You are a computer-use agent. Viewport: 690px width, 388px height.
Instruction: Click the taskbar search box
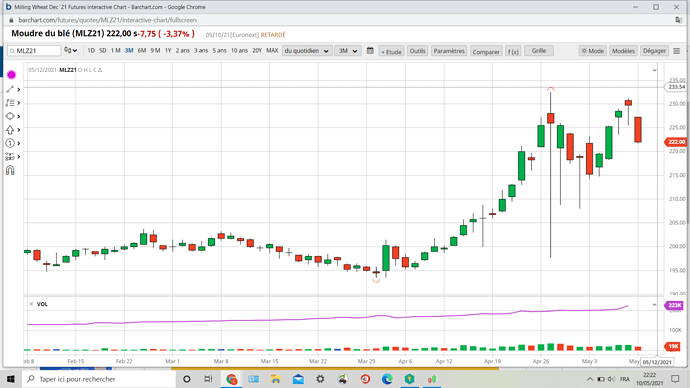(x=99, y=379)
